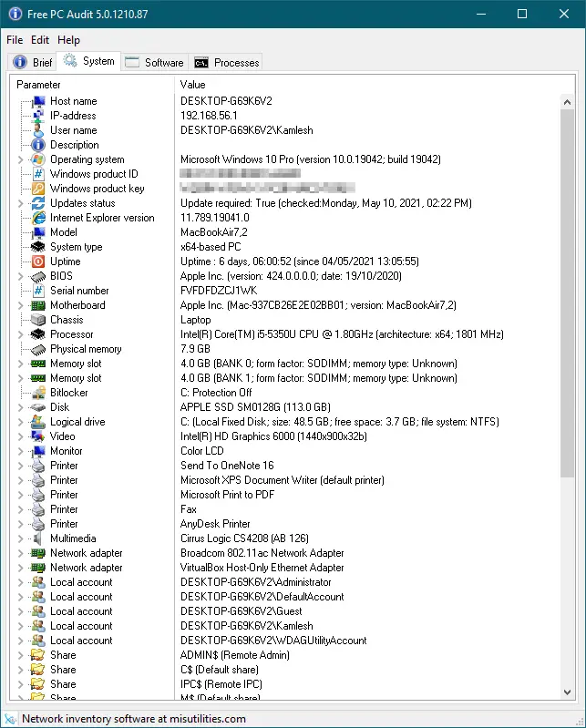Switch to the Software tab

[155, 62]
